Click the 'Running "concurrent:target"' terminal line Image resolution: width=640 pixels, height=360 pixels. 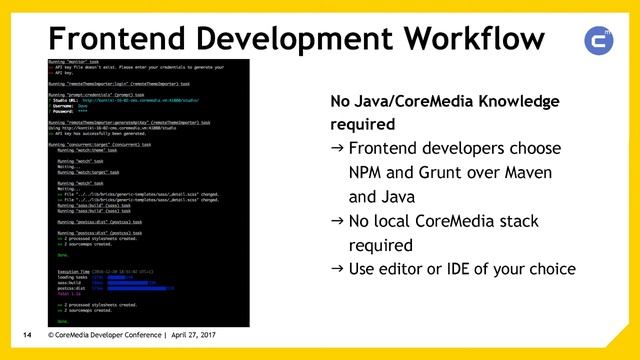coord(100,144)
